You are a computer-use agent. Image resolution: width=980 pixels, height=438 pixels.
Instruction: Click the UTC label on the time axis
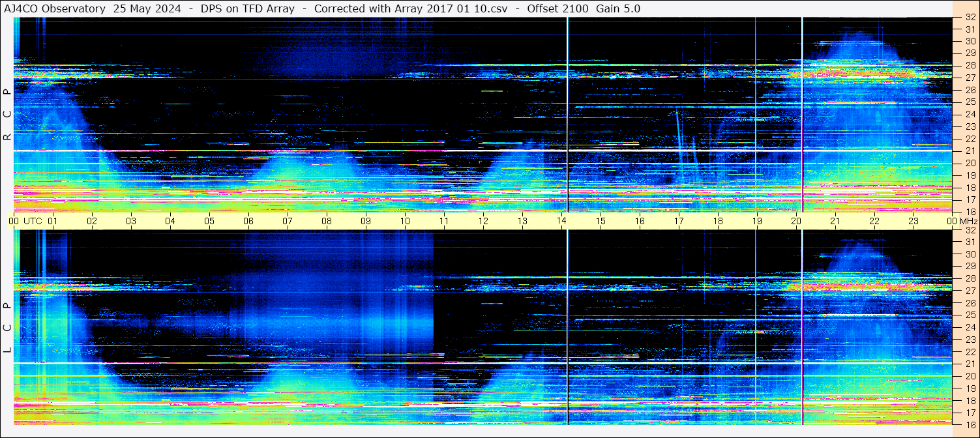[33, 221]
